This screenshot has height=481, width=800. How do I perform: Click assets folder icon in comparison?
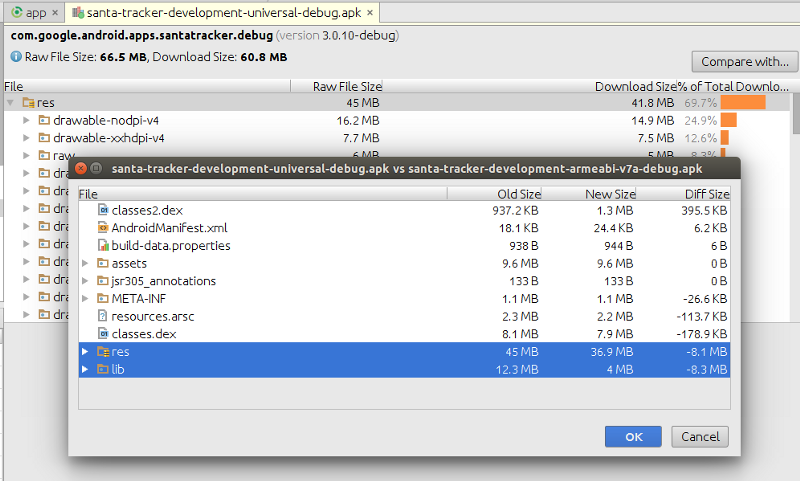coord(103,263)
